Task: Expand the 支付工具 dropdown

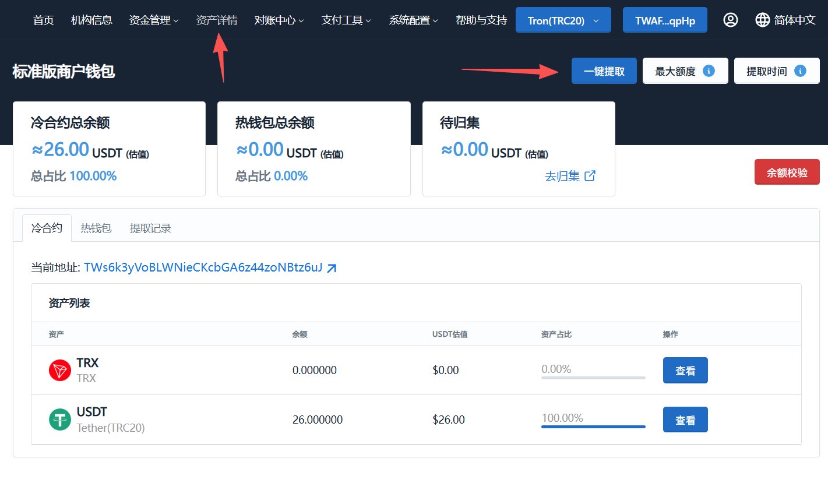Action: [346, 19]
